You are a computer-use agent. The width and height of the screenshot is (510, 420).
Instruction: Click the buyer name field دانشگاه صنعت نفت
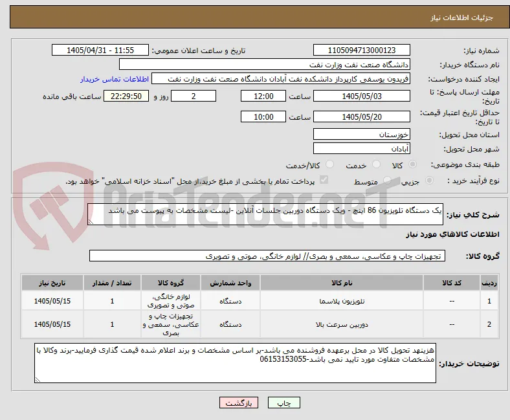[x=265, y=65]
